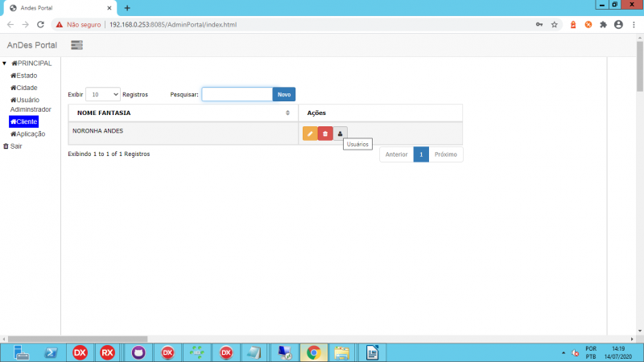Open the saved passwords key icon
This screenshot has height=362, width=644.
539,25
